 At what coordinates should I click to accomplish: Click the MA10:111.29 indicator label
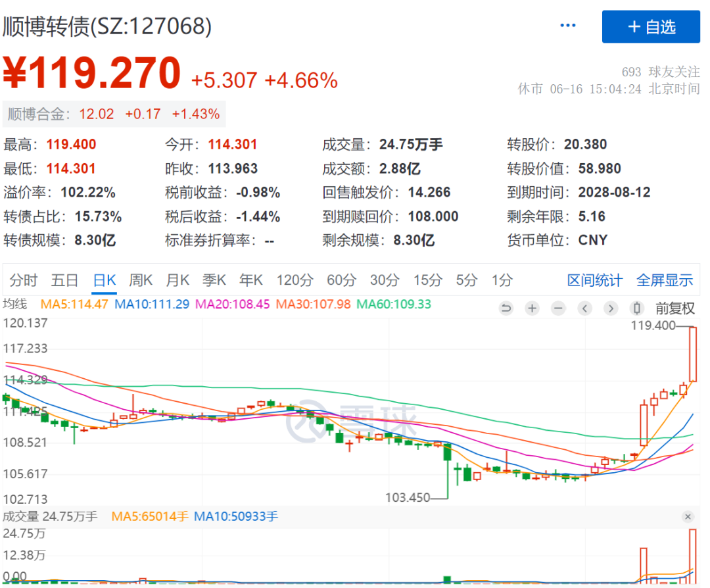(x=152, y=304)
